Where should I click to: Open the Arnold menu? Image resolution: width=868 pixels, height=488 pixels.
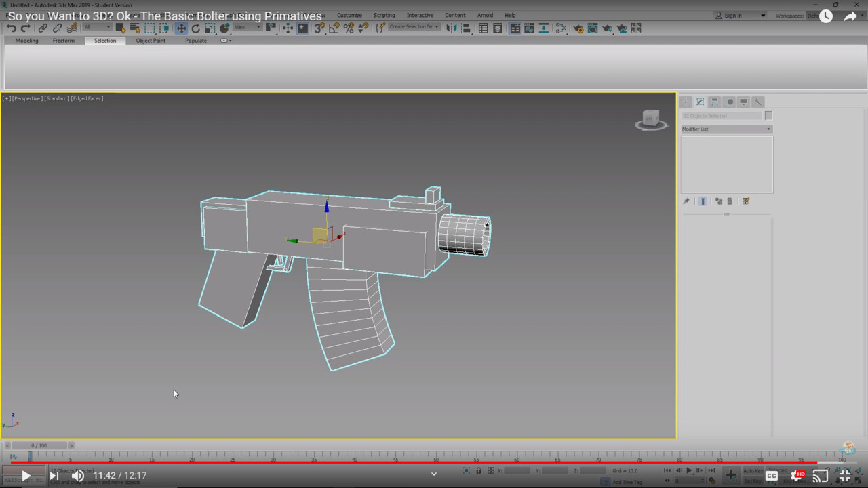click(485, 15)
